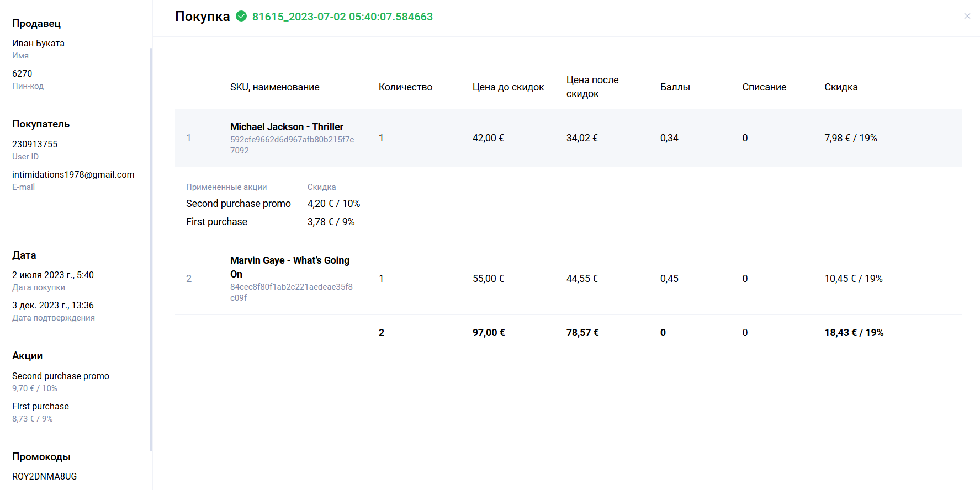Screen dimensions: 980x490
Task: Click Second purchase promo in sidebar Акции
Action: 61,376
